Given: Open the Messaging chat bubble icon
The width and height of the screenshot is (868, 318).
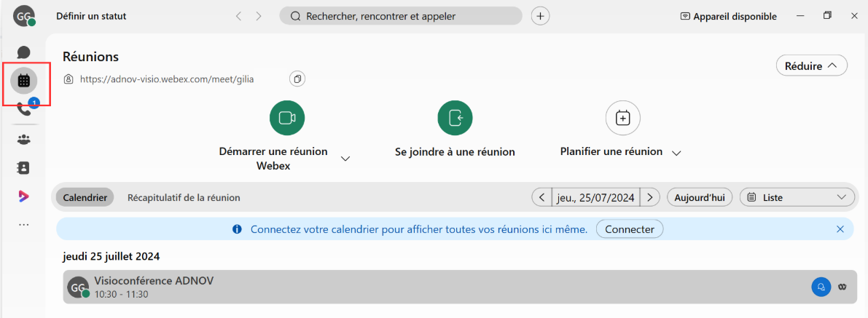Looking at the screenshot, I should tap(23, 52).
